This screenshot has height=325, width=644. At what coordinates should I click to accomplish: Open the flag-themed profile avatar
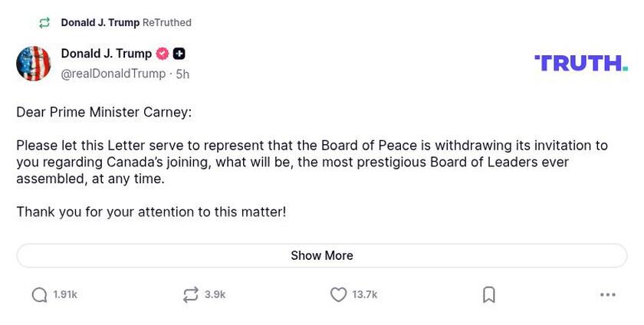(34, 64)
